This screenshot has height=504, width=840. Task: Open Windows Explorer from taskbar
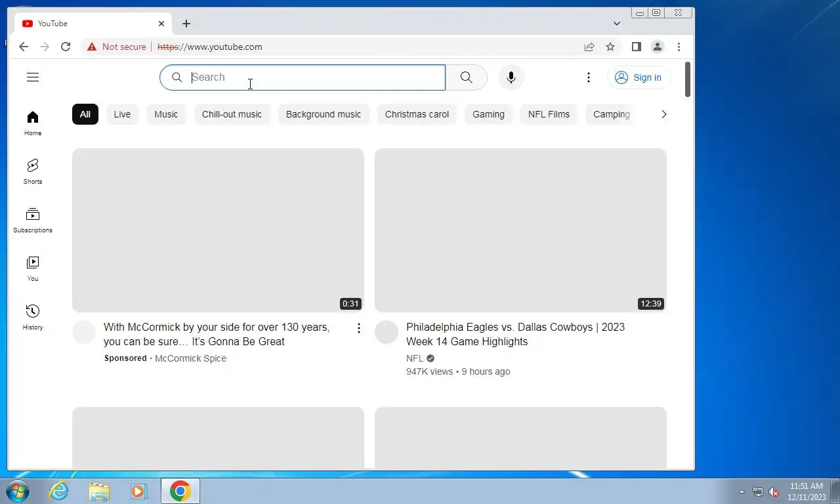tap(99, 491)
